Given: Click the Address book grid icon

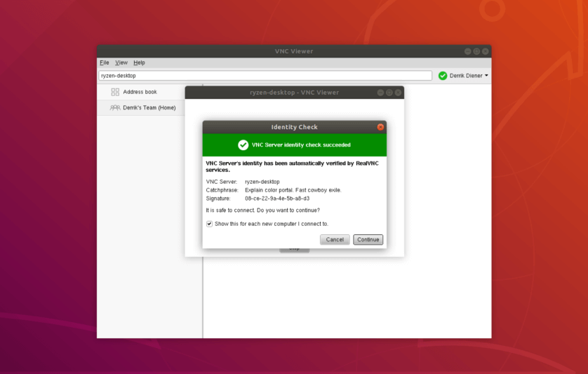Looking at the screenshot, I should 115,92.
